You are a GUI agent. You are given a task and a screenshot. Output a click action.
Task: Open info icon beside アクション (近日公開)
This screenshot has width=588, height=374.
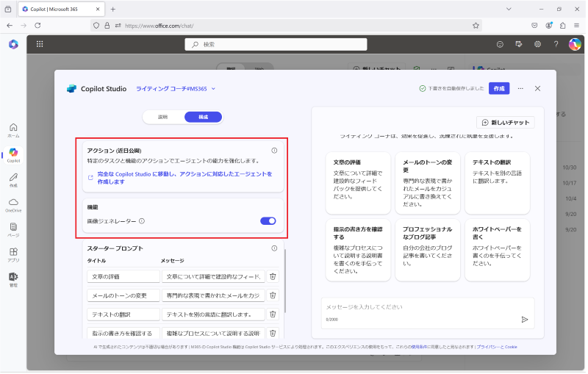(275, 151)
